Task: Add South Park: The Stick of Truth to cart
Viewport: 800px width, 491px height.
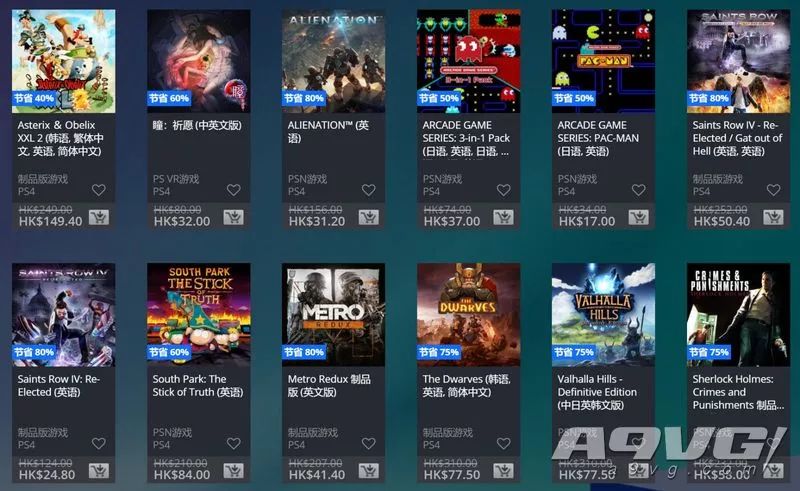Action: (x=233, y=471)
